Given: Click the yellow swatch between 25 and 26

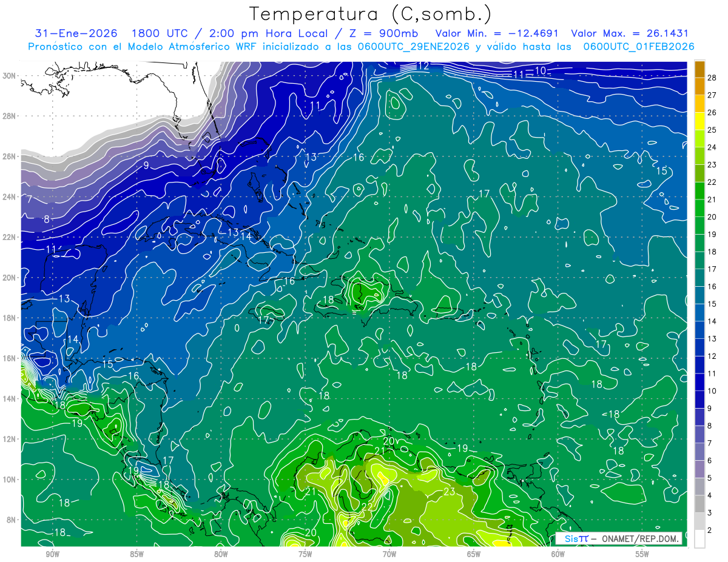Looking at the screenshot, I should [x=699, y=121].
